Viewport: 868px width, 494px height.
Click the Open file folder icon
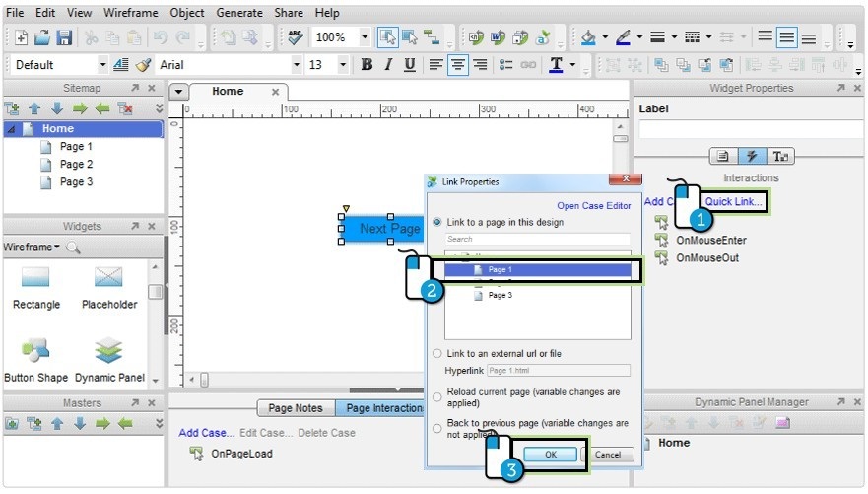click(x=42, y=37)
